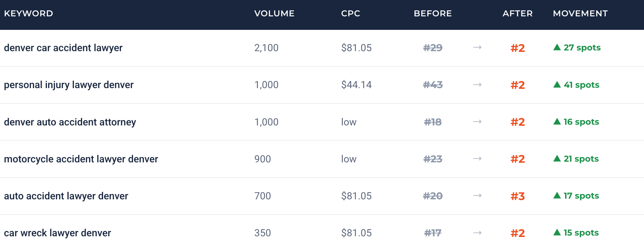Click the green triangle beside 15 spots

tap(557, 232)
